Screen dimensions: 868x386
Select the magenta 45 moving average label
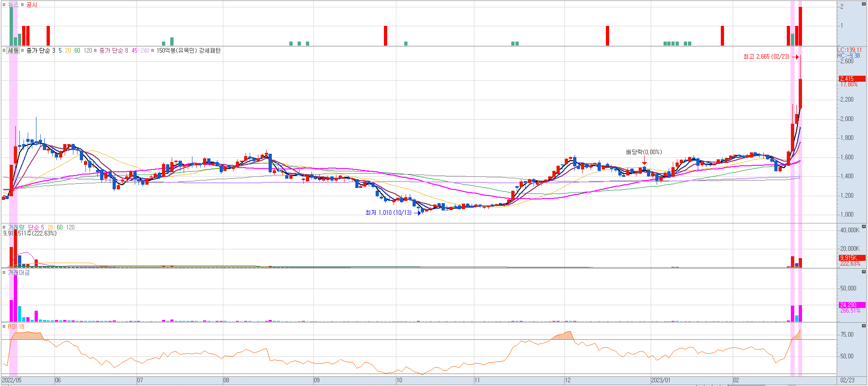134,50
